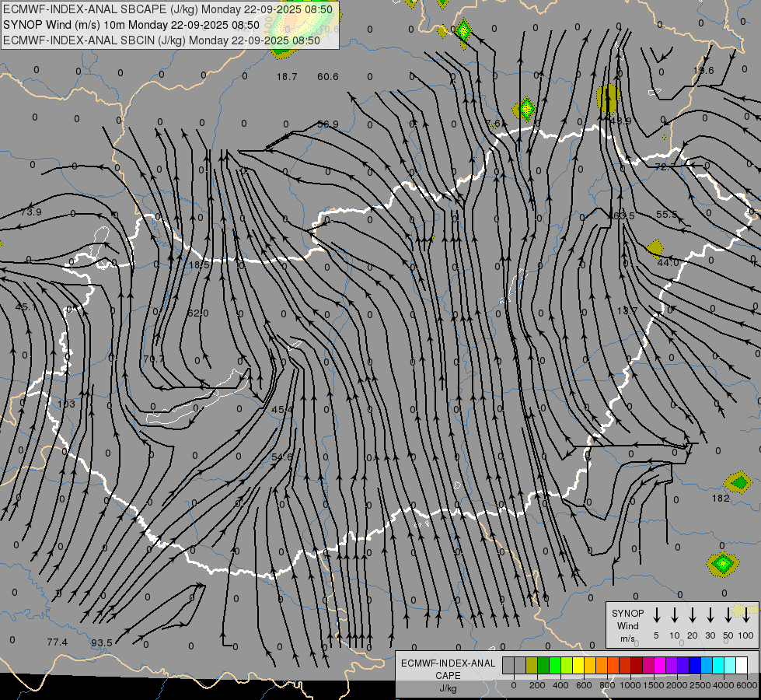This screenshot has width=761, height=700.
Task: Pick the dark red swatch above 1000
Action: 637,666
